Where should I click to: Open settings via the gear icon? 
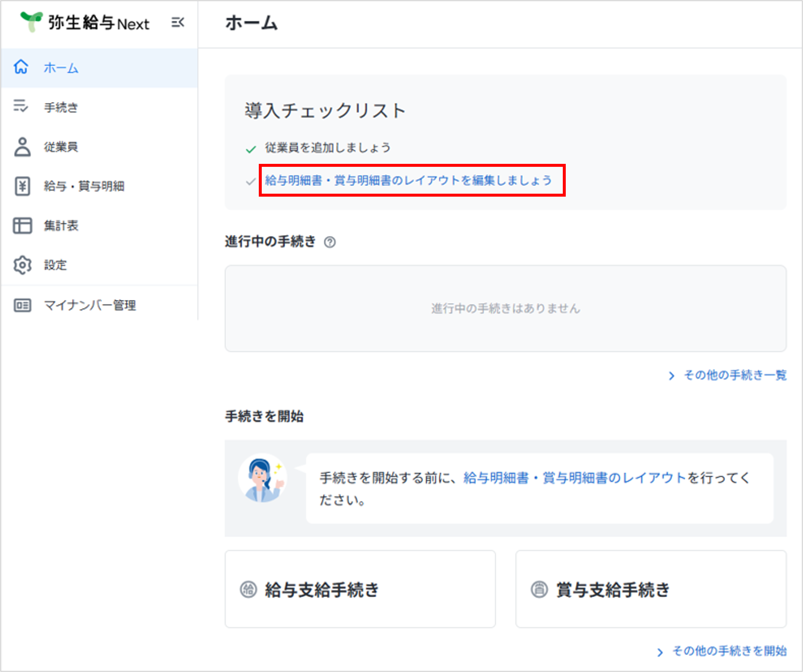coord(22,265)
